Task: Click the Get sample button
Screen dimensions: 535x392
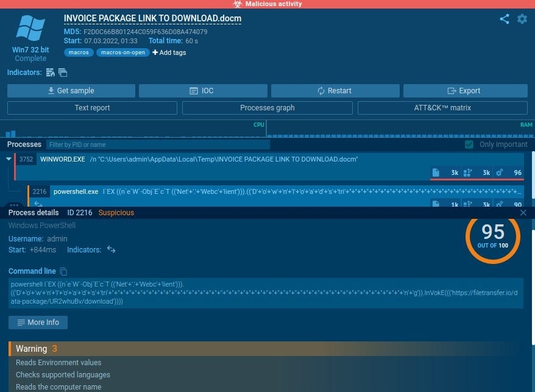Action: click(x=71, y=91)
